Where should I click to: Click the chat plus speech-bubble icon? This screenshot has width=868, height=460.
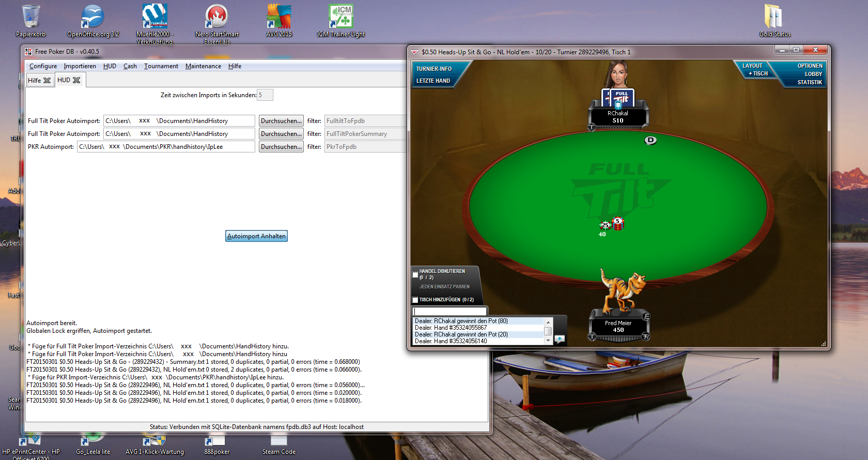(x=560, y=339)
